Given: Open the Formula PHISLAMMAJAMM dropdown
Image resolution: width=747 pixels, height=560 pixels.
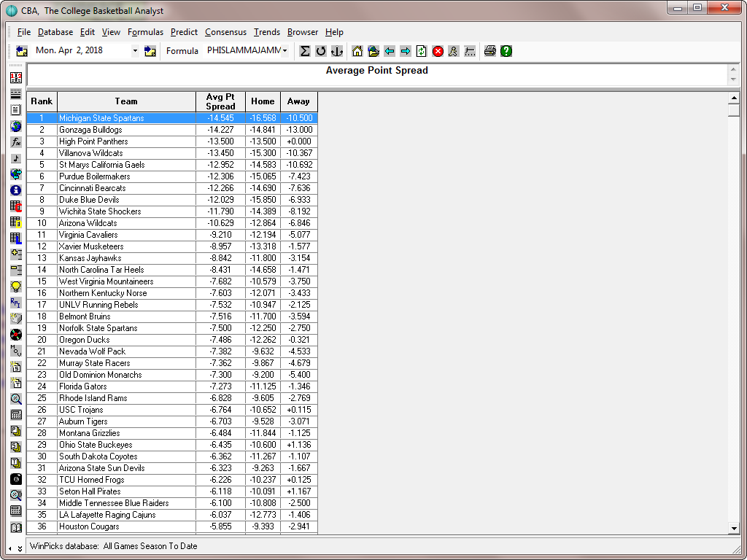Looking at the screenshot, I should [x=285, y=50].
